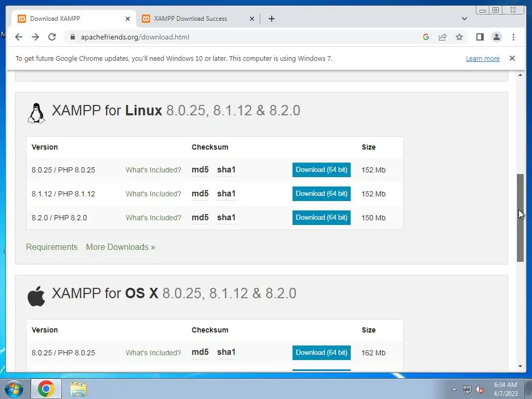Show hidden system tray icons
The image size is (532, 399).
[x=454, y=389]
